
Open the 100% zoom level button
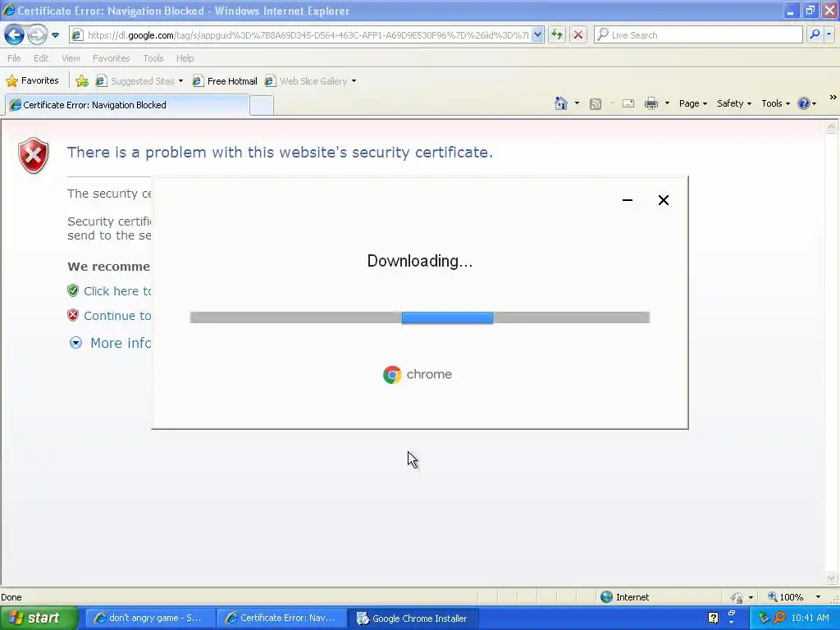[785, 597]
